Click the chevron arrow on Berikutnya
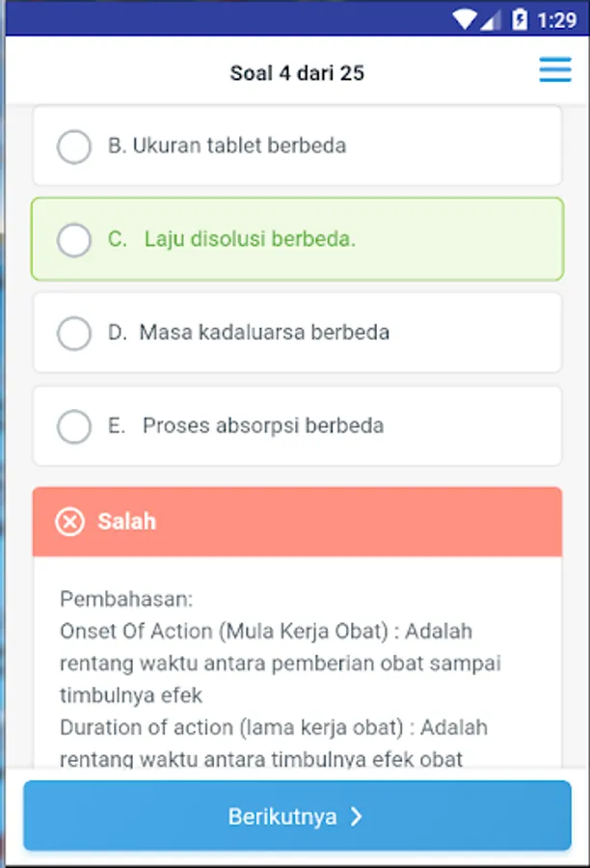This screenshot has width=590, height=868. click(357, 817)
